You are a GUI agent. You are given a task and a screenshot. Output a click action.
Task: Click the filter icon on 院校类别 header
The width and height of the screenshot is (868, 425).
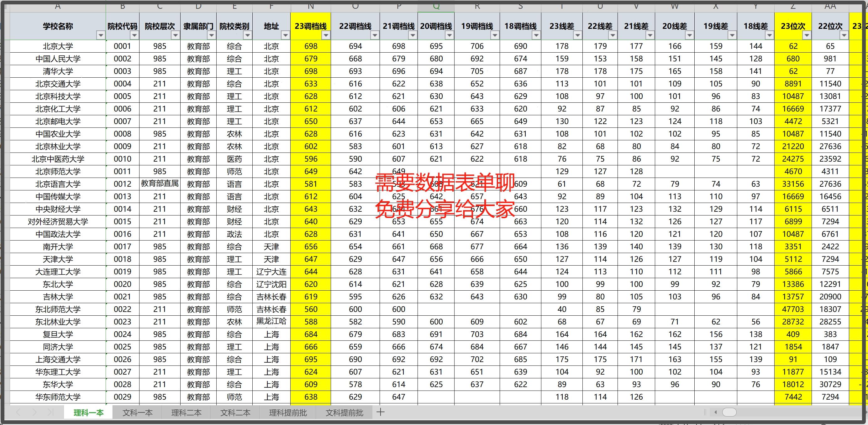tap(248, 35)
